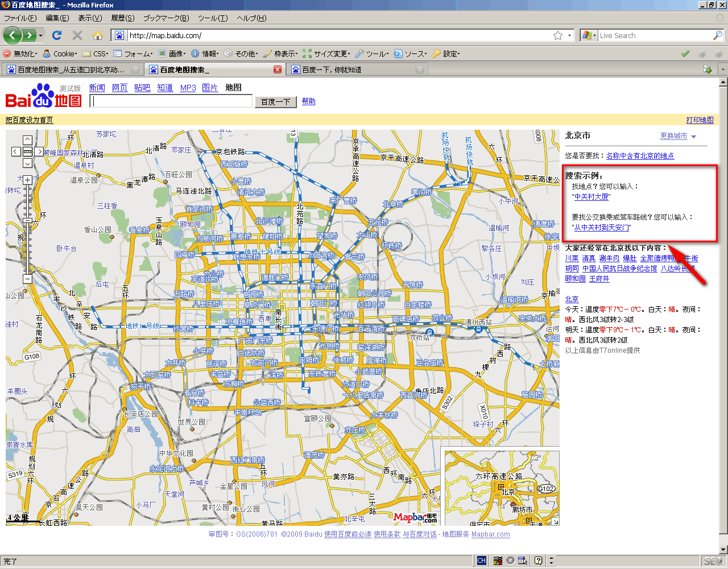Open the ツール menu in menu bar
The height and width of the screenshot is (569, 728).
(213, 18)
